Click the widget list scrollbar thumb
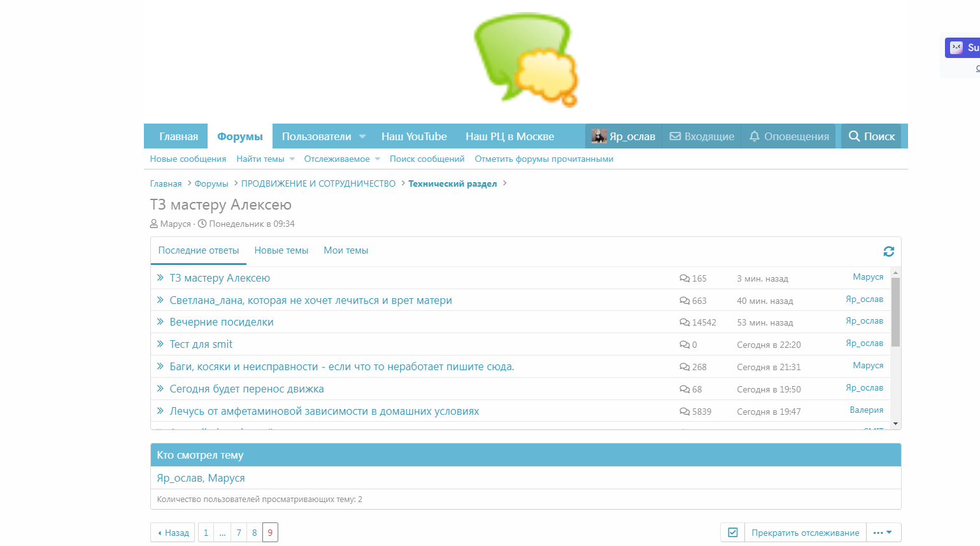980x546 pixels. (895, 312)
